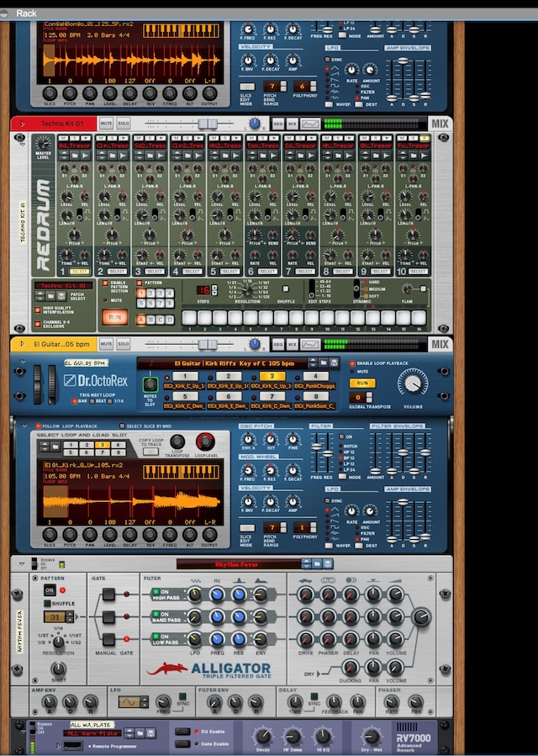Viewport: 538px width, 756px height.
Task: Select loop slot 3 in Dr. Octo Rex
Action: (272, 376)
